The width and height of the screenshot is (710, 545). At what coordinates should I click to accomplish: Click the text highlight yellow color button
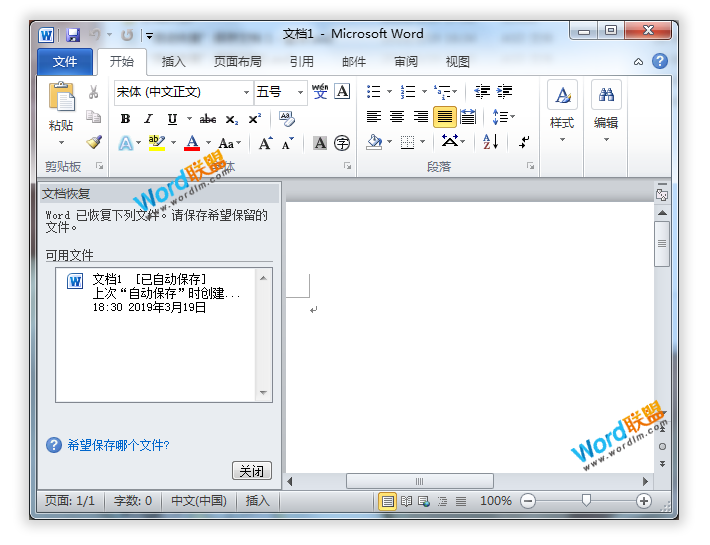tap(157, 143)
